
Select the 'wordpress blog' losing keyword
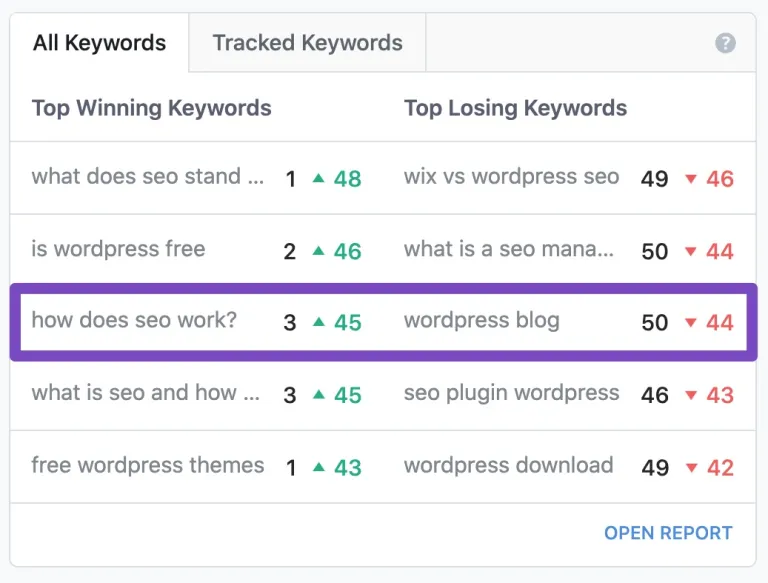tap(481, 320)
